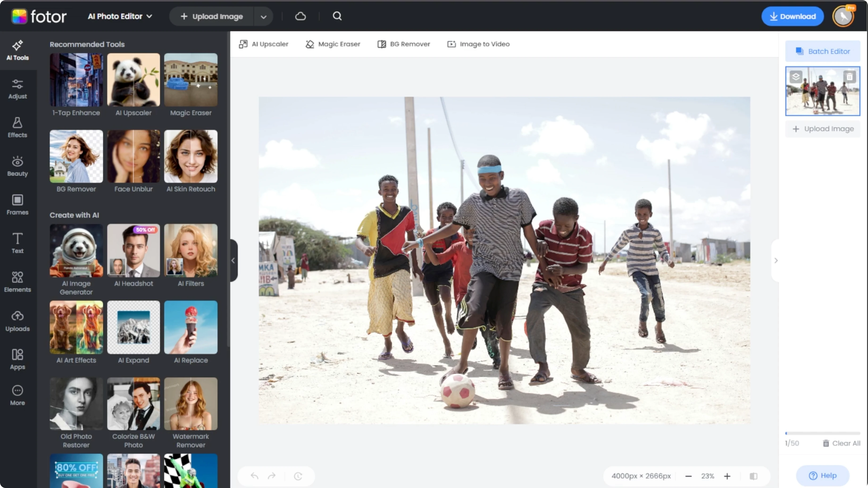Expand the Upload Image dropdown arrow
The height and width of the screenshot is (488, 868).
click(263, 17)
